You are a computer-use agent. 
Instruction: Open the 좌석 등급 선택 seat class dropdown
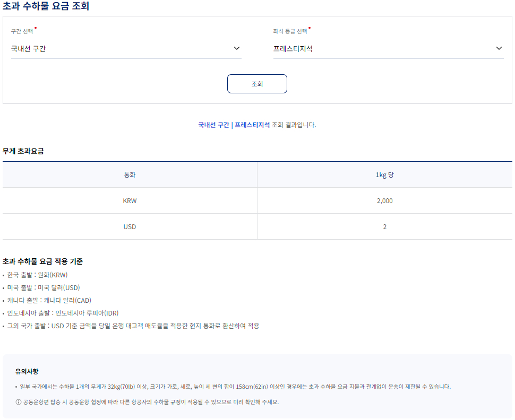point(388,48)
